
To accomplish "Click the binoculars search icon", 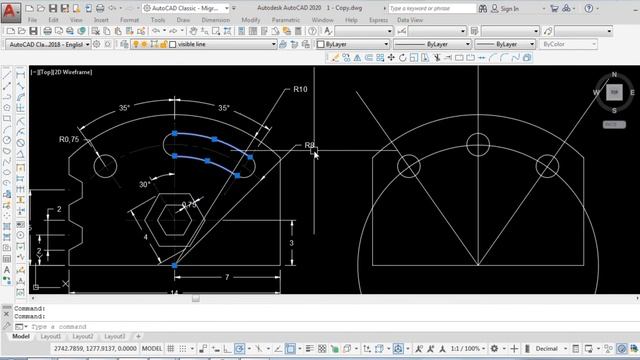I will [x=483, y=8].
